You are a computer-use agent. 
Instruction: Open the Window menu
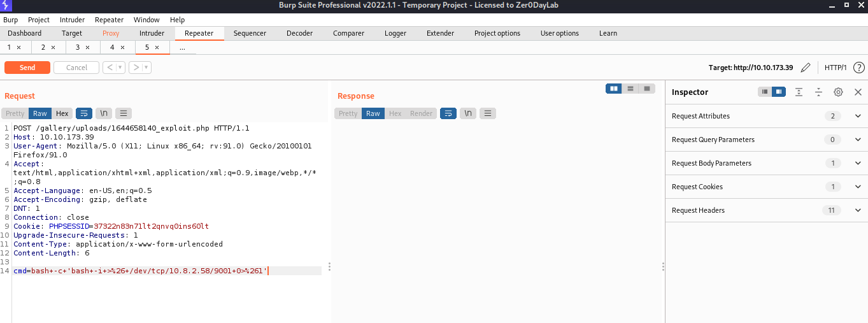tap(146, 20)
